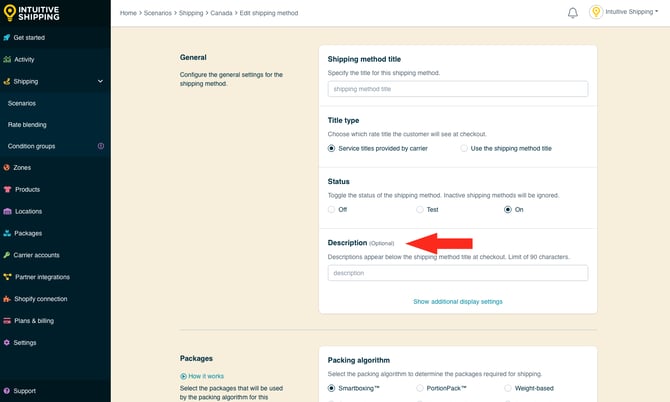
Task: Click the Products shirt icon
Action: pyautogui.click(x=7, y=189)
